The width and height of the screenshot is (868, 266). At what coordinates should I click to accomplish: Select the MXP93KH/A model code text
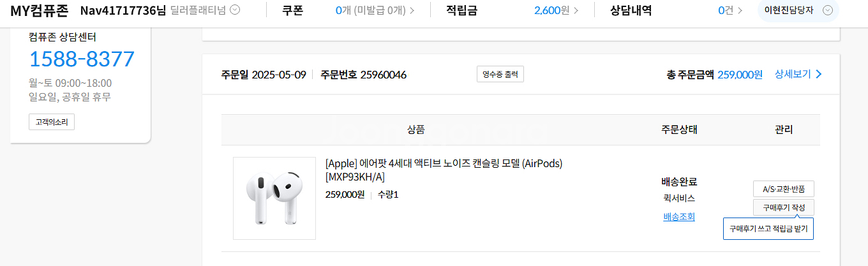[x=355, y=177]
